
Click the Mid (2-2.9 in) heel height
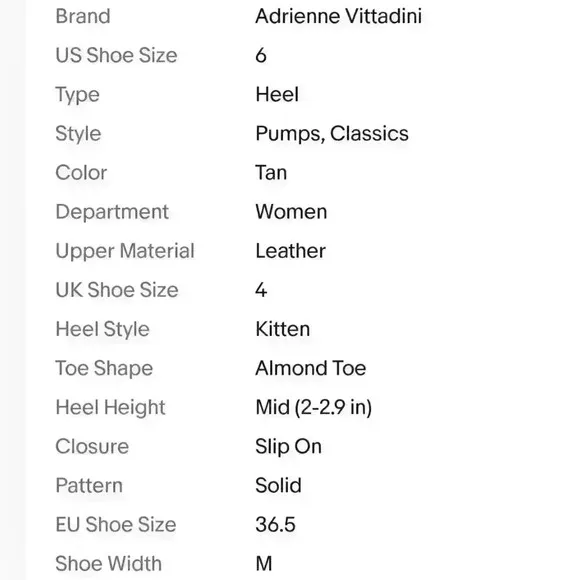[x=314, y=408]
